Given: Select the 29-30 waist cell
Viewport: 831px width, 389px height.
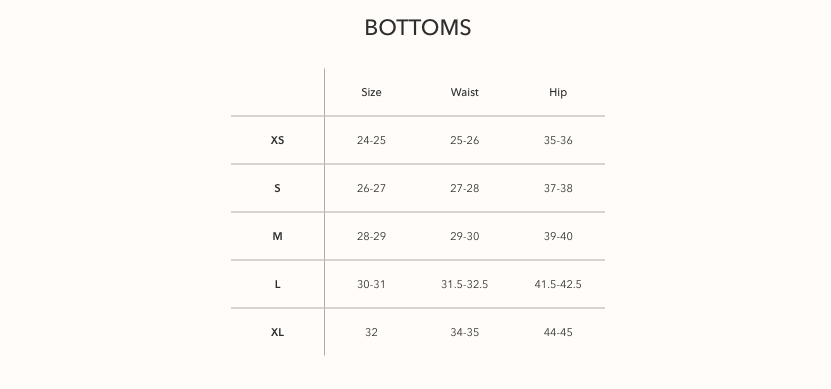Looking at the screenshot, I should pos(464,236).
